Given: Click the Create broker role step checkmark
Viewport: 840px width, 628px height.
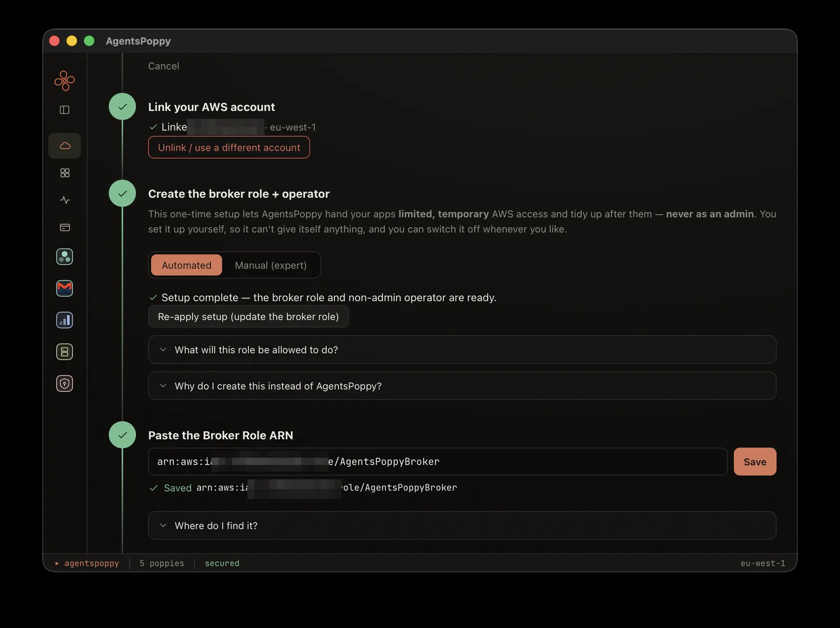Looking at the screenshot, I should [122, 194].
